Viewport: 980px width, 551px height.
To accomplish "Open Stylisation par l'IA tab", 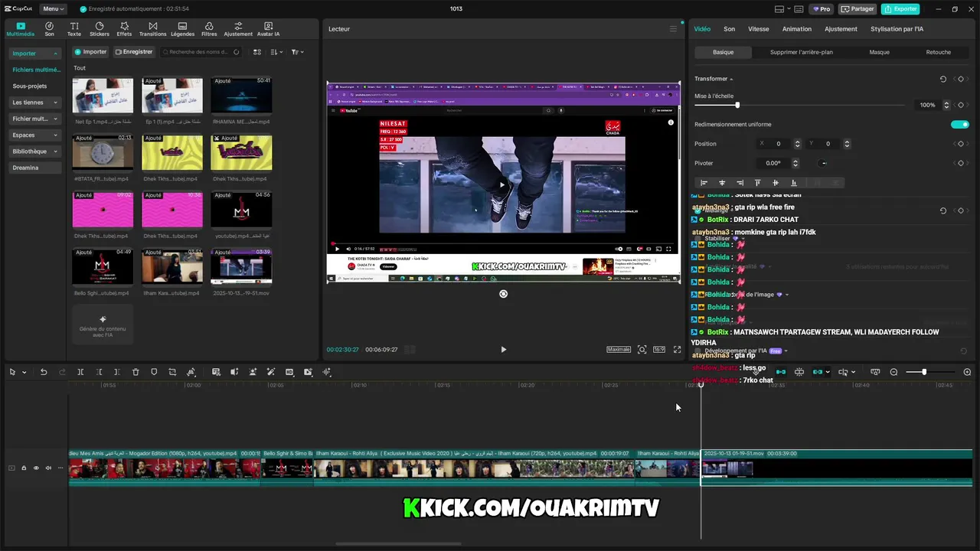I will (897, 29).
